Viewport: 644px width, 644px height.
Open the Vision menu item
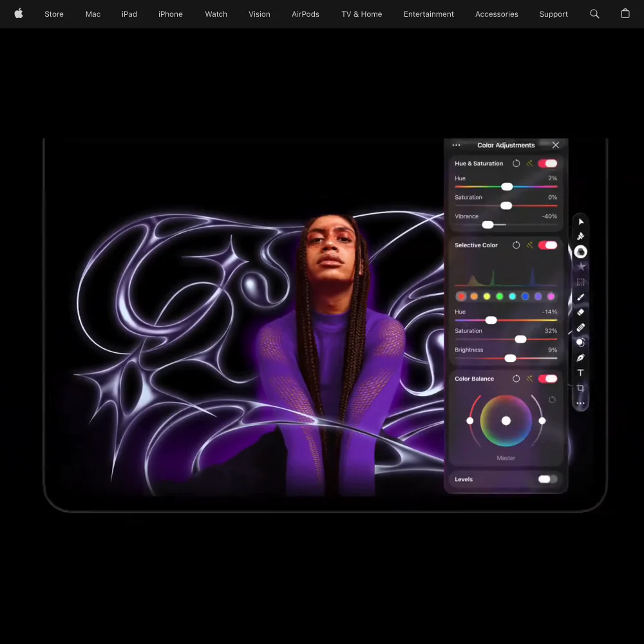[x=259, y=14]
